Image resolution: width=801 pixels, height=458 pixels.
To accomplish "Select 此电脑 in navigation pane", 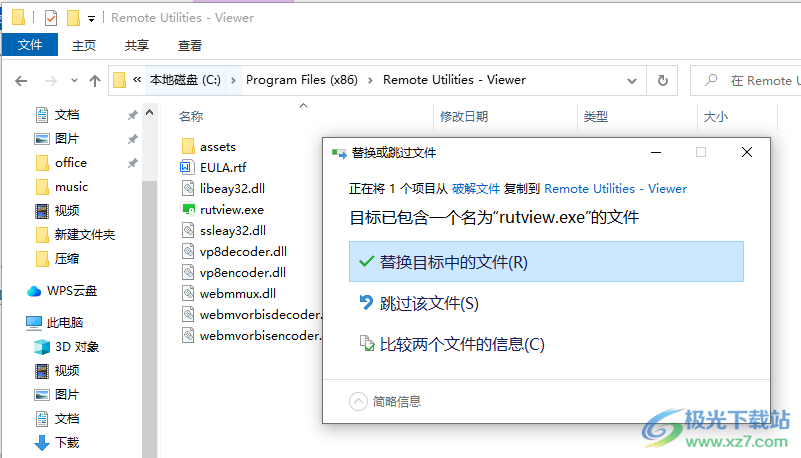I will coord(65,323).
